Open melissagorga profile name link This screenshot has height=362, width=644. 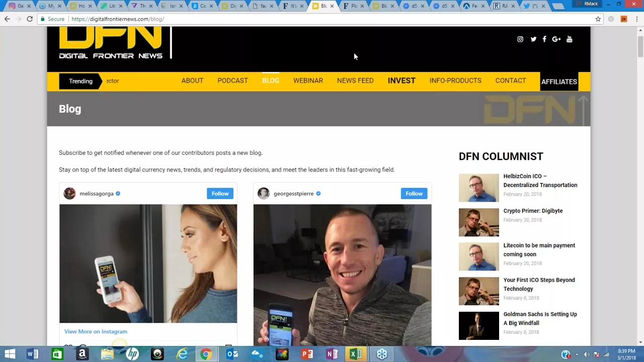(97, 194)
